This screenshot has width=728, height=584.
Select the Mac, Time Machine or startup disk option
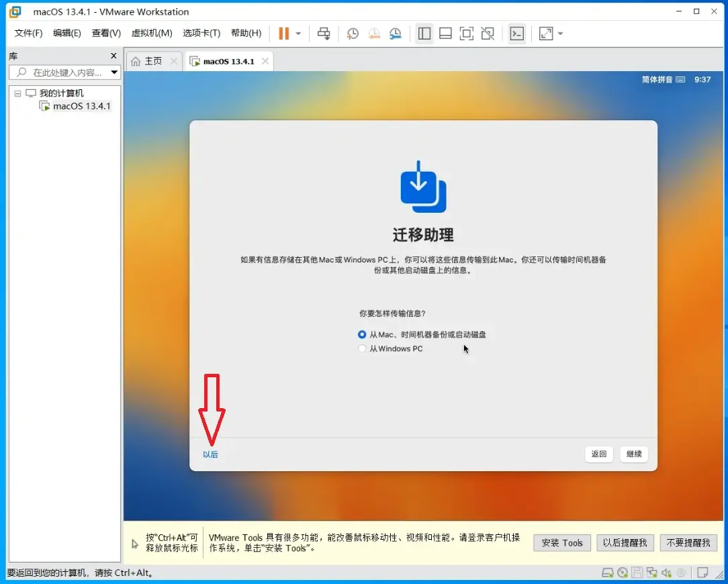(422, 334)
